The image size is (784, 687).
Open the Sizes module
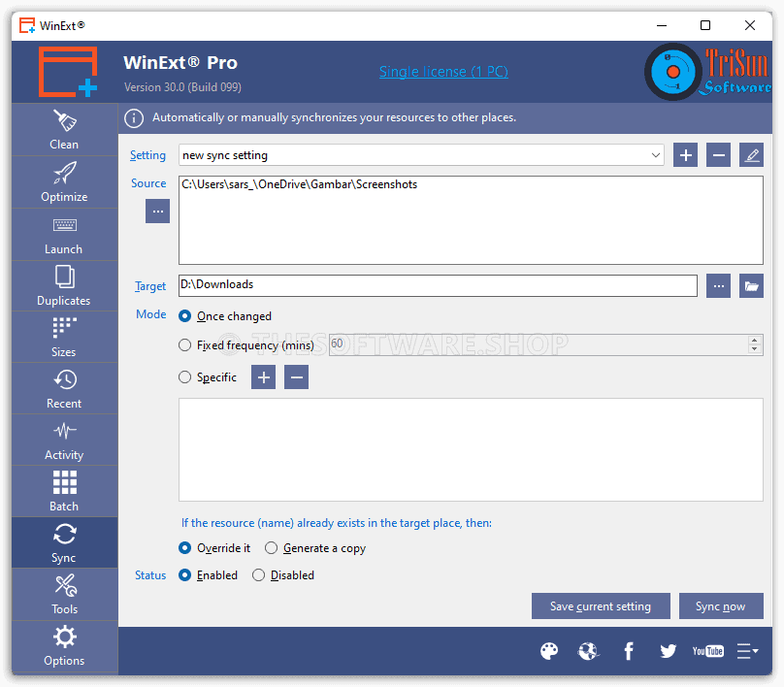tap(64, 338)
